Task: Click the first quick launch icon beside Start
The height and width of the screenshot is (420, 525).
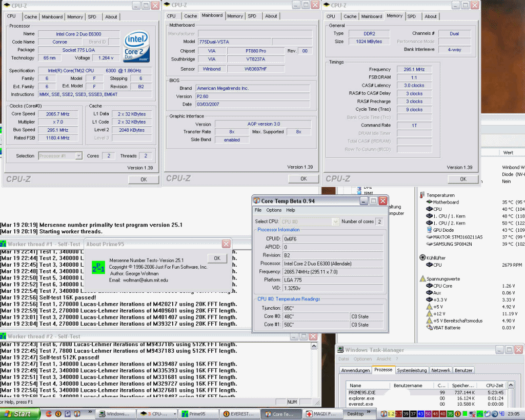Action: [49, 414]
